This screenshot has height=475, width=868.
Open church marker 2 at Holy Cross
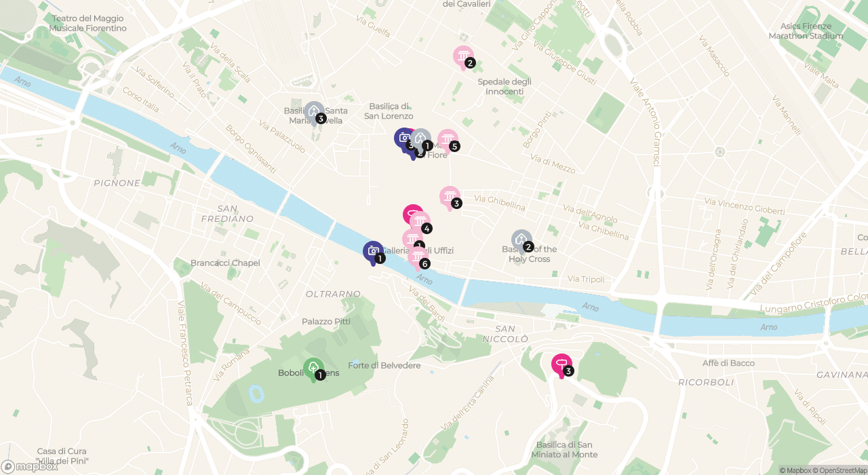(521, 241)
